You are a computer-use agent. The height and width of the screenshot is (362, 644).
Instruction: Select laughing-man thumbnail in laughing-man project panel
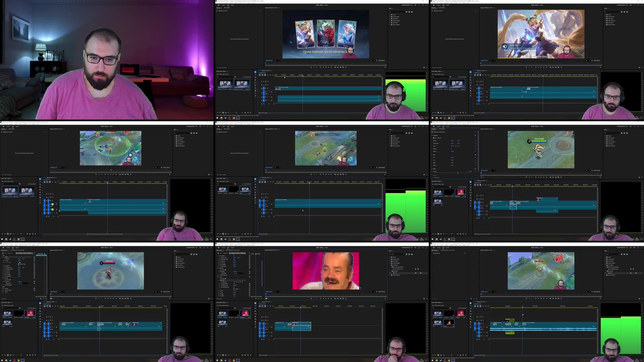(245, 314)
